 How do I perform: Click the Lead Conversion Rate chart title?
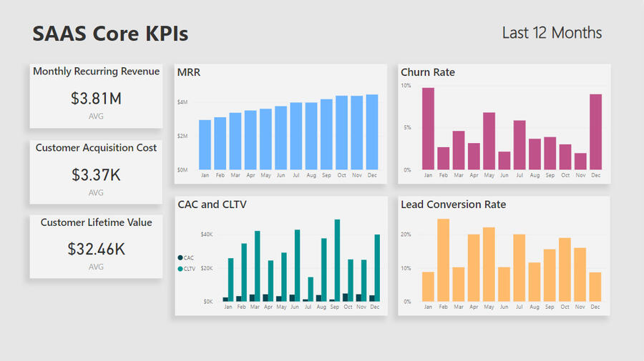coord(453,204)
